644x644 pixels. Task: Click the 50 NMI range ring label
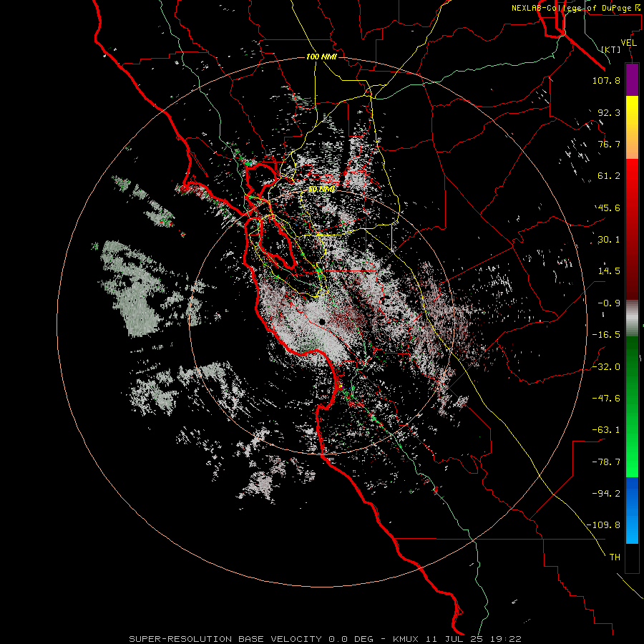pos(321,190)
